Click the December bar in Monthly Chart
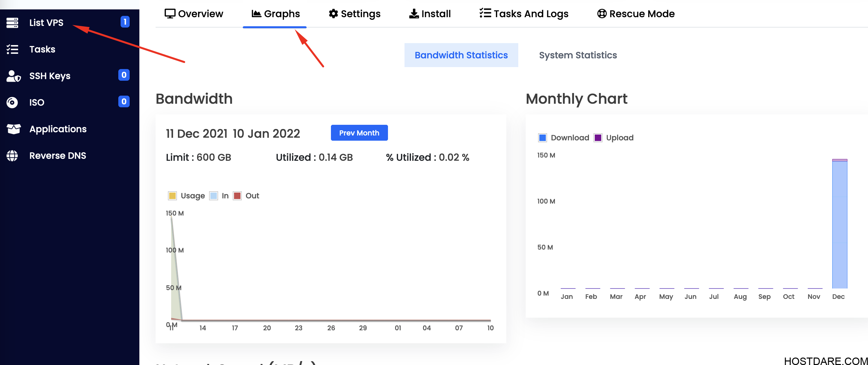 pos(840,224)
